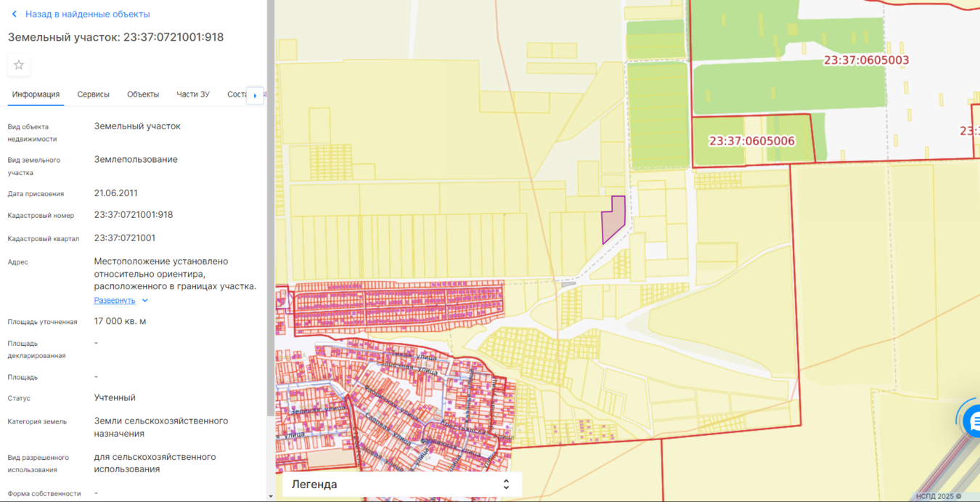The width and height of the screenshot is (980, 502).
Task: Click the scroll-down arrow of info panel
Action: point(271,496)
